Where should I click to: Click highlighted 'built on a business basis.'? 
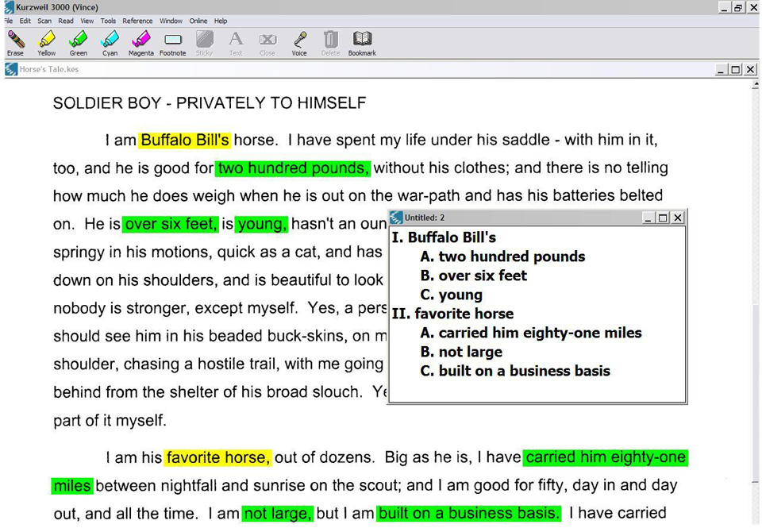coord(469,514)
